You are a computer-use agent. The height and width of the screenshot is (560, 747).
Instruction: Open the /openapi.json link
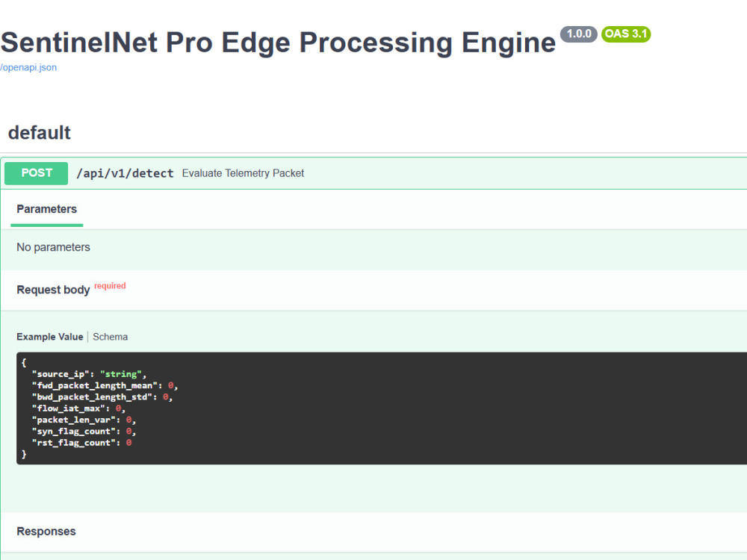(x=28, y=68)
